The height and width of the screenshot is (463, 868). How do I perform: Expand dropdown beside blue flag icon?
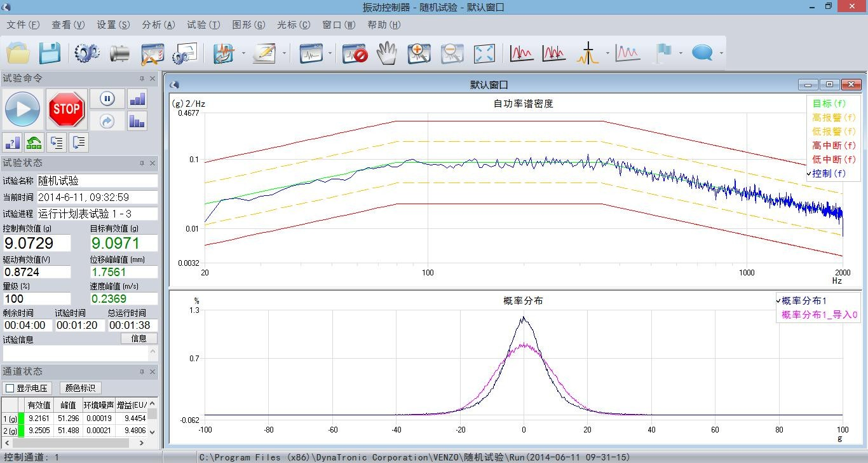coord(681,53)
